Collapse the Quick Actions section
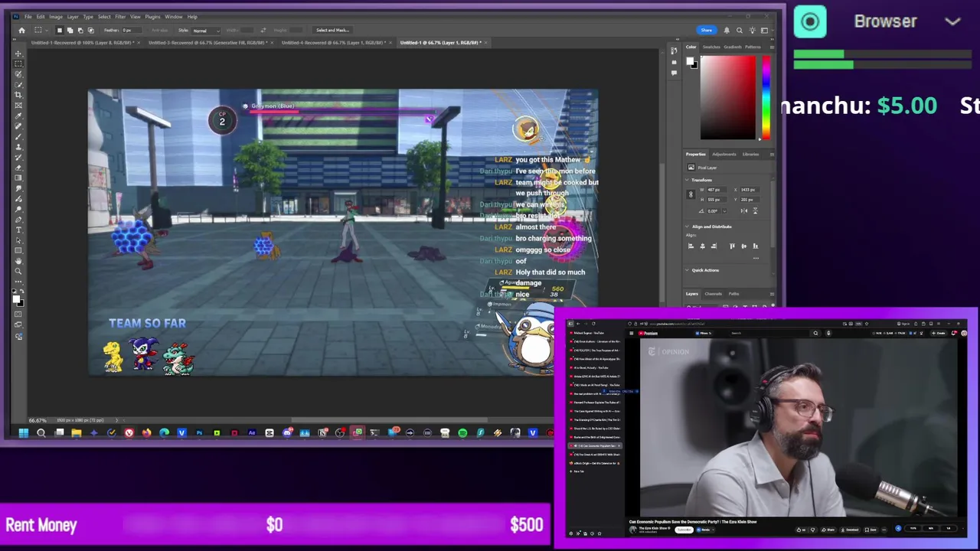The height and width of the screenshot is (551, 980). (x=687, y=270)
